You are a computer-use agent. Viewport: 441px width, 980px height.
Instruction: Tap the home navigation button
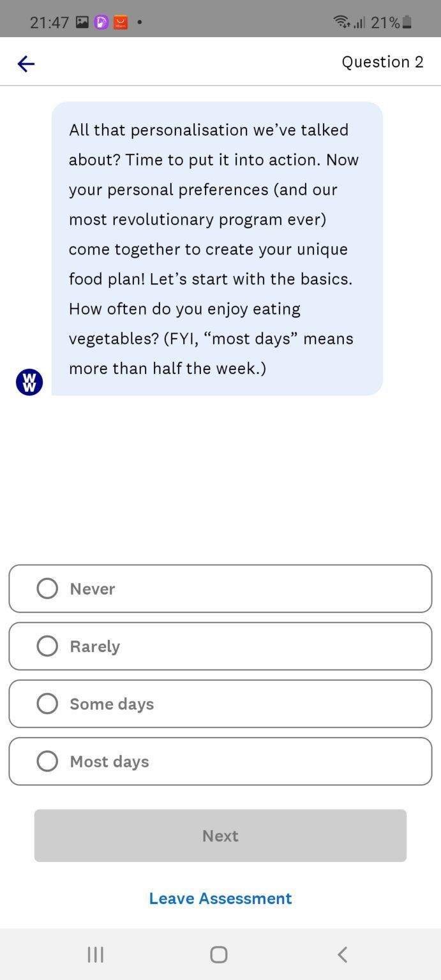pyautogui.click(x=218, y=954)
